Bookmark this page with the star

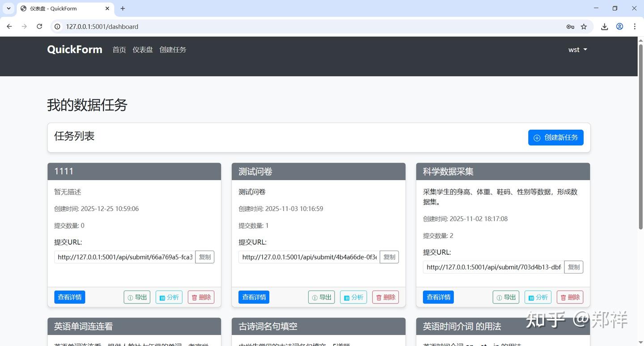pos(584,26)
